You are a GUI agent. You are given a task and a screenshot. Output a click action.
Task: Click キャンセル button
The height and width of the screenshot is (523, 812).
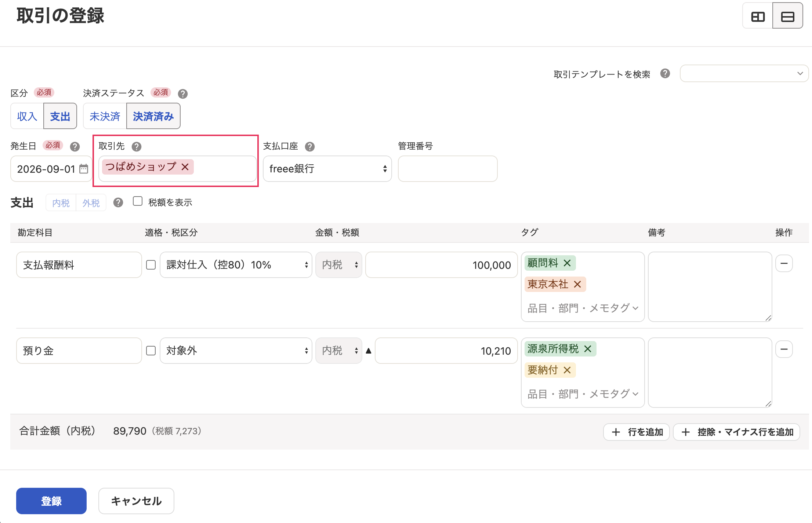pyautogui.click(x=136, y=501)
